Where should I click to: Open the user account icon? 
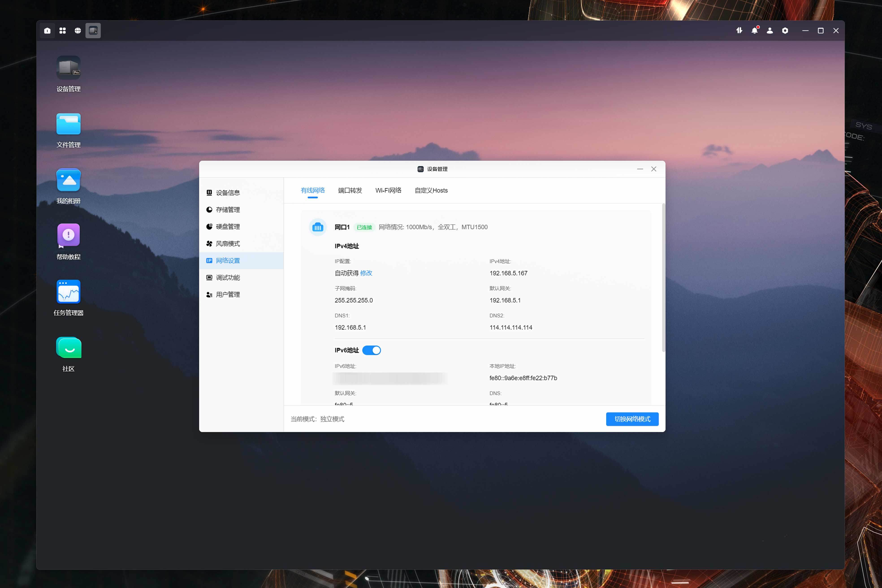[x=770, y=31]
